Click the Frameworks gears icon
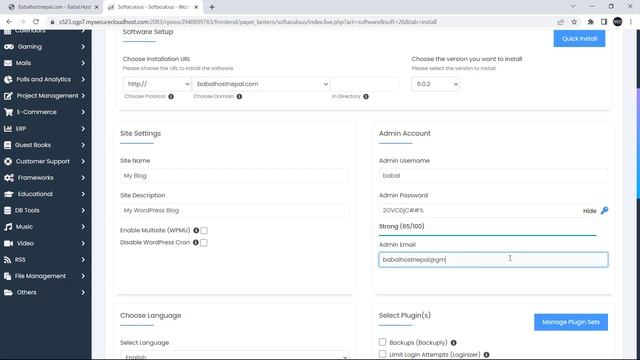This screenshot has width=640, height=360. point(9,178)
